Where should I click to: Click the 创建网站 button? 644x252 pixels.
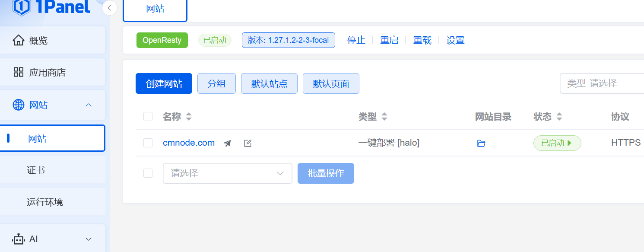tap(164, 83)
